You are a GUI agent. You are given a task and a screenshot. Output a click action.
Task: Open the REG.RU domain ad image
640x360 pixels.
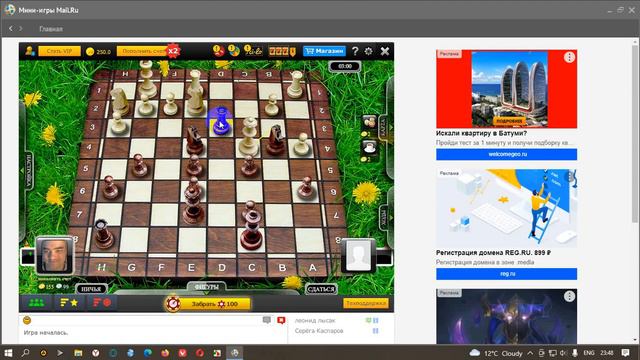pyautogui.click(x=507, y=208)
